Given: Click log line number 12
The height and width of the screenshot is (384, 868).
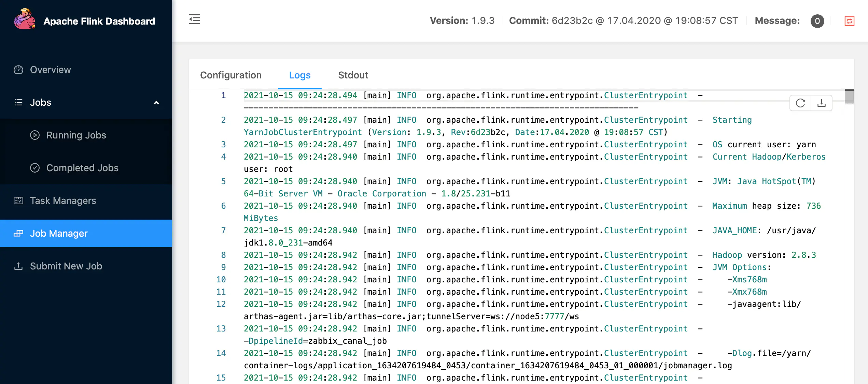Looking at the screenshot, I should 221,304.
